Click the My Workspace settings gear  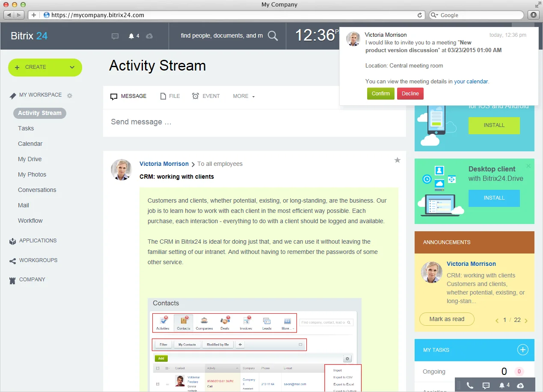[x=70, y=96]
